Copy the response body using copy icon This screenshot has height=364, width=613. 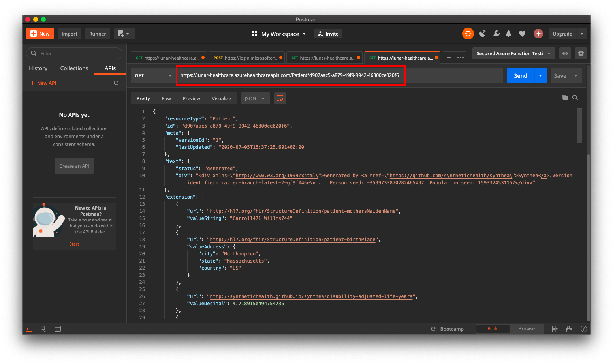click(564, 98)
